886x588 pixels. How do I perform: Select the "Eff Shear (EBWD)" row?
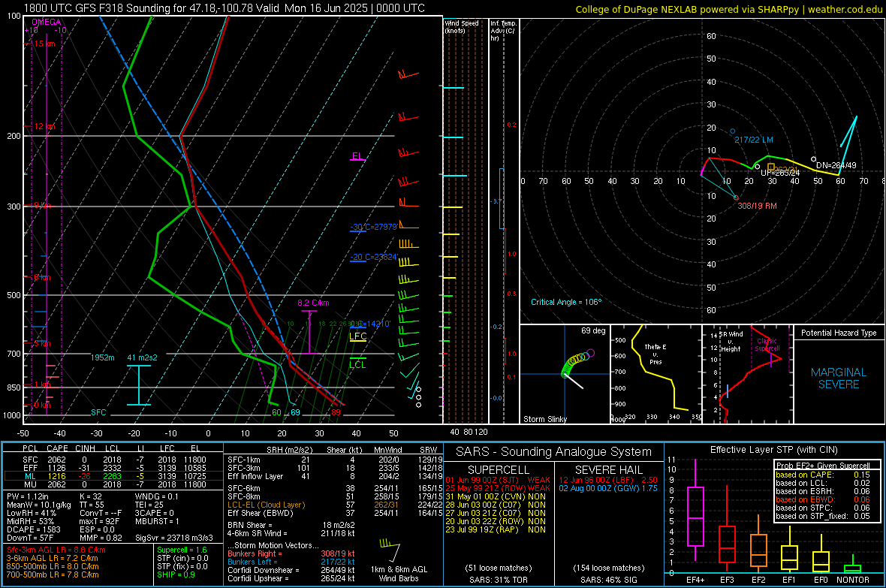tap(335, 513)
